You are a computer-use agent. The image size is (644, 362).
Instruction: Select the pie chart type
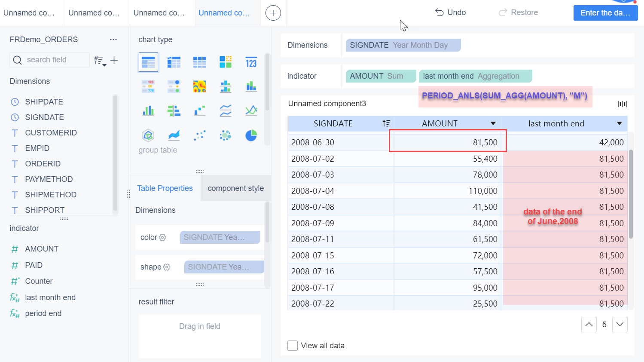click(251, 135)
